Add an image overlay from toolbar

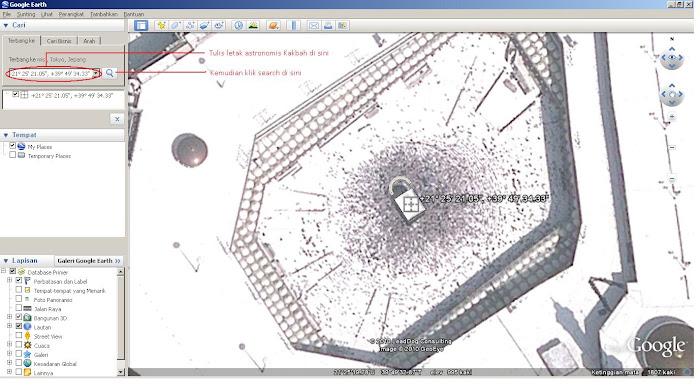click(204, 25)
